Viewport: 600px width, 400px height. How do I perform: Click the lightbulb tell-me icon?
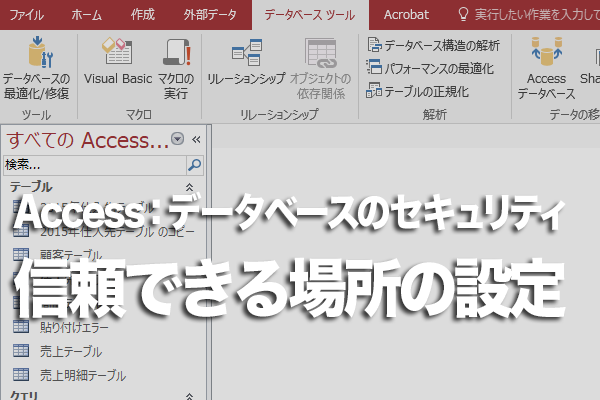point(463,15)
